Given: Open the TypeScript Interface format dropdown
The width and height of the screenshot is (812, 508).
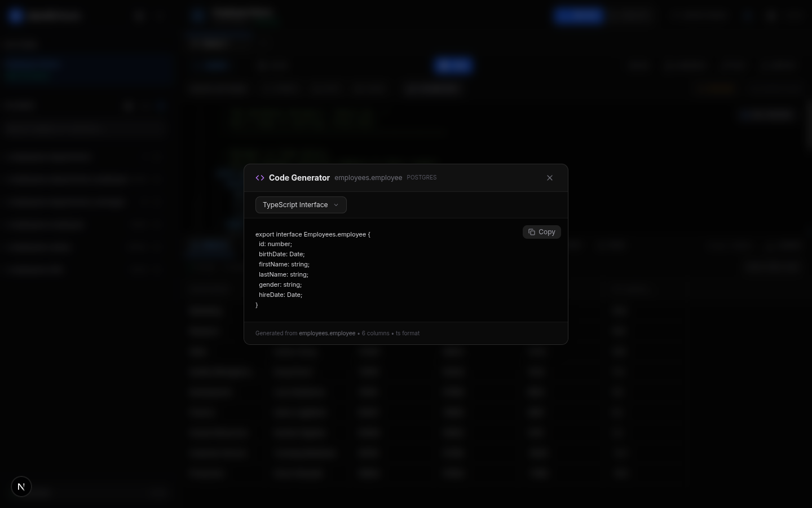Looking at the screenshot, I should tap(301, 205).
